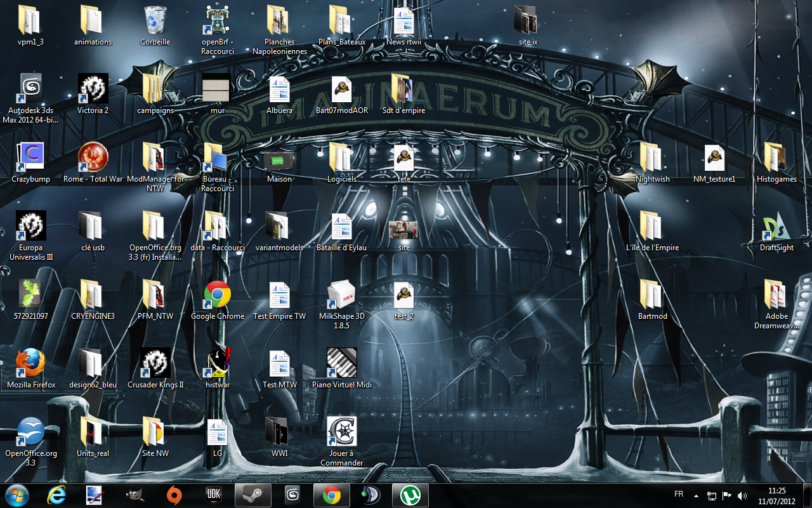
Task: Switch to the uTorrent taskbar window
Action: click(x=410, y=495)
